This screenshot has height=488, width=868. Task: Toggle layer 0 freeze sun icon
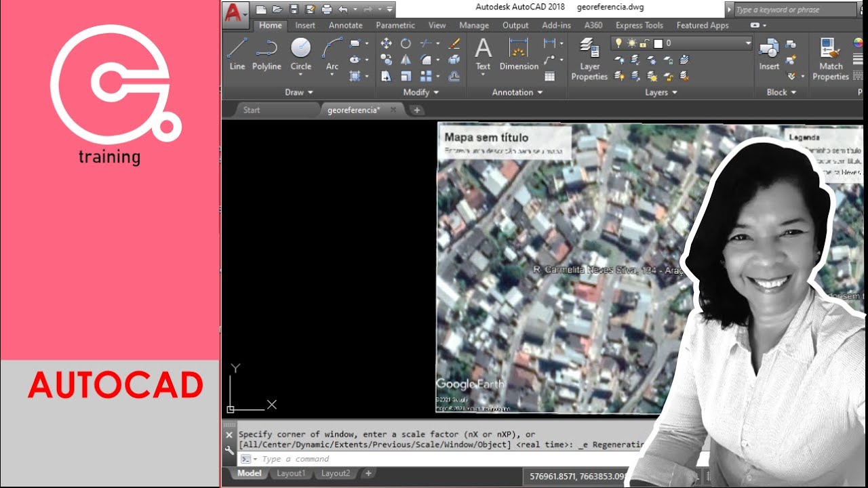click(631, 43)
